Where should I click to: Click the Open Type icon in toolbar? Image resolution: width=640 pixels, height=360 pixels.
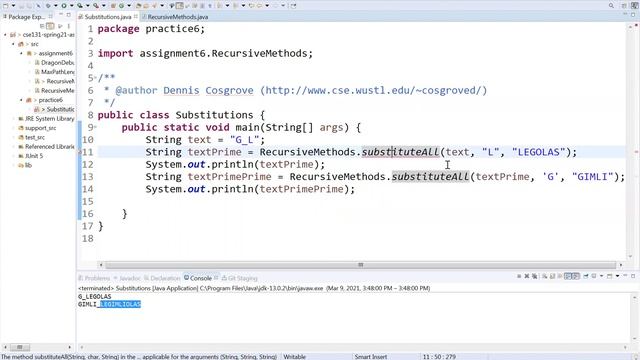138,6
